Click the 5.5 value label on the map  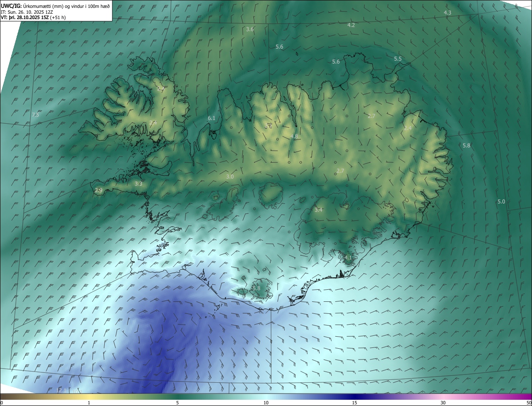(398, 59)
